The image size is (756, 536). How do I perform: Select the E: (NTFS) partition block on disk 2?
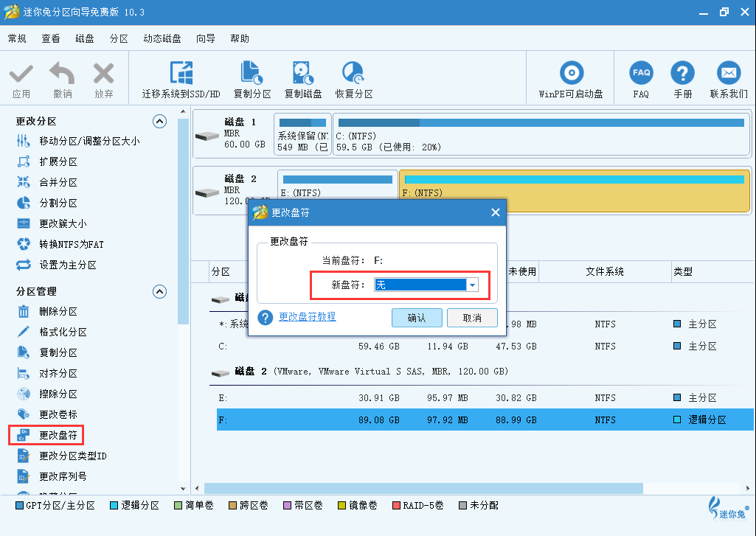tap(338, 186)
